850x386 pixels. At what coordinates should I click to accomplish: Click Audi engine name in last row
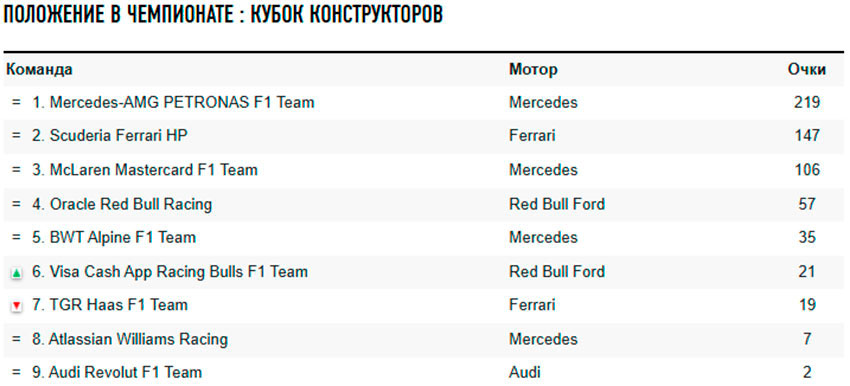(x=525, y=373)
